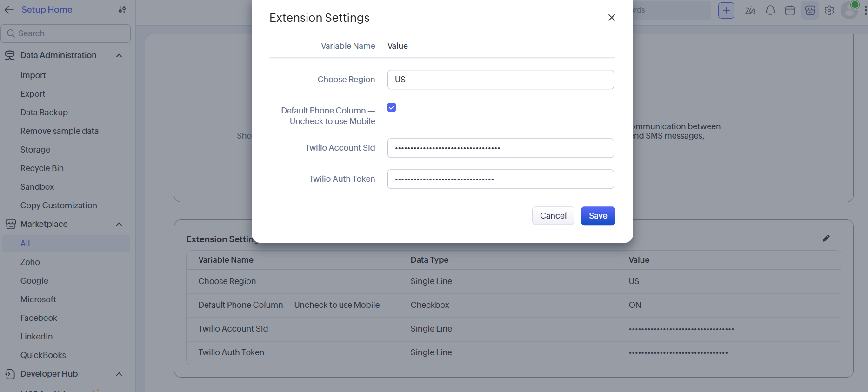The height and width of the screenshot is (392, 868).
Task: Select Zoho under Marketplace
Action: click(30, 262)
